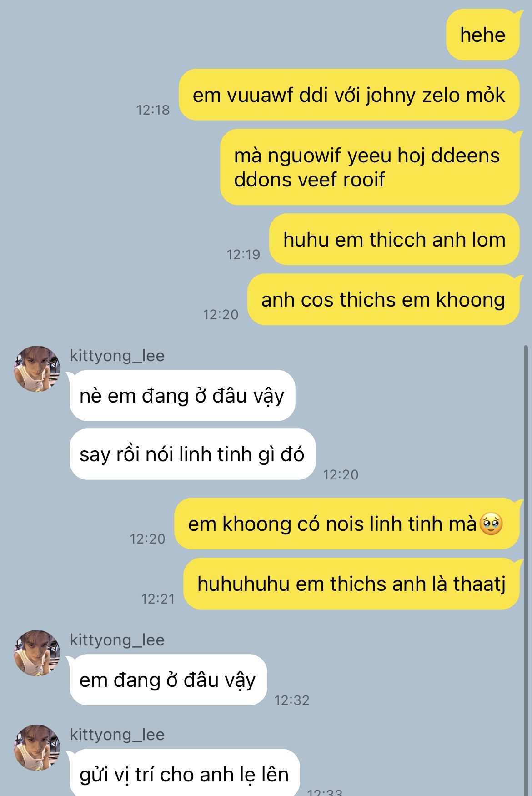Tap the first kittyong_lee profile avatar
The width and height of the screenshot is (532, 796).
click(37, 369)
